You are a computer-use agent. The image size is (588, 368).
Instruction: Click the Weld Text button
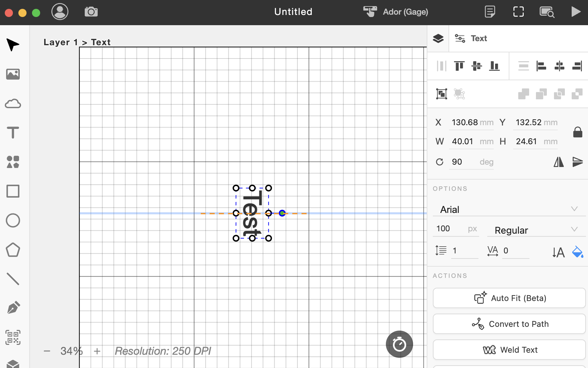[509, 350]
